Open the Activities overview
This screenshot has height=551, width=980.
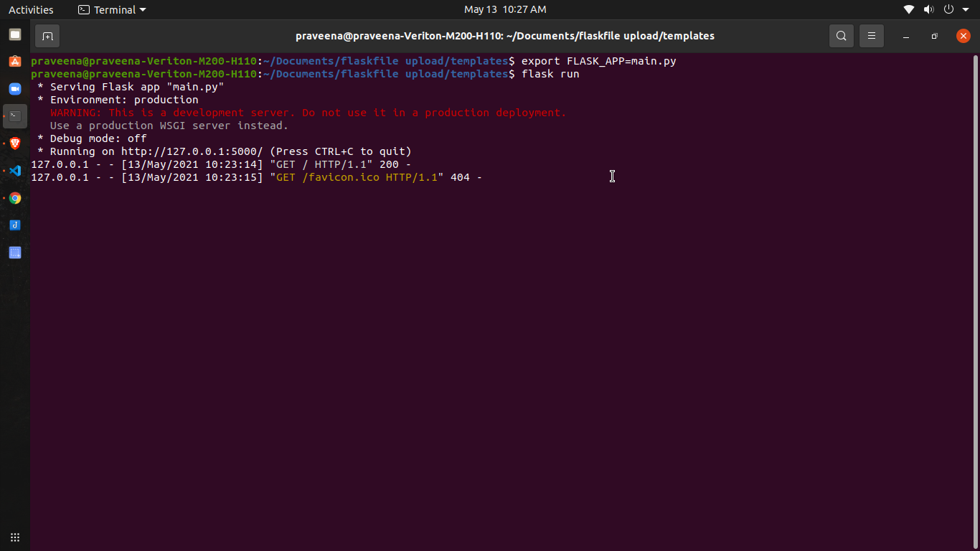pos(31,9)
